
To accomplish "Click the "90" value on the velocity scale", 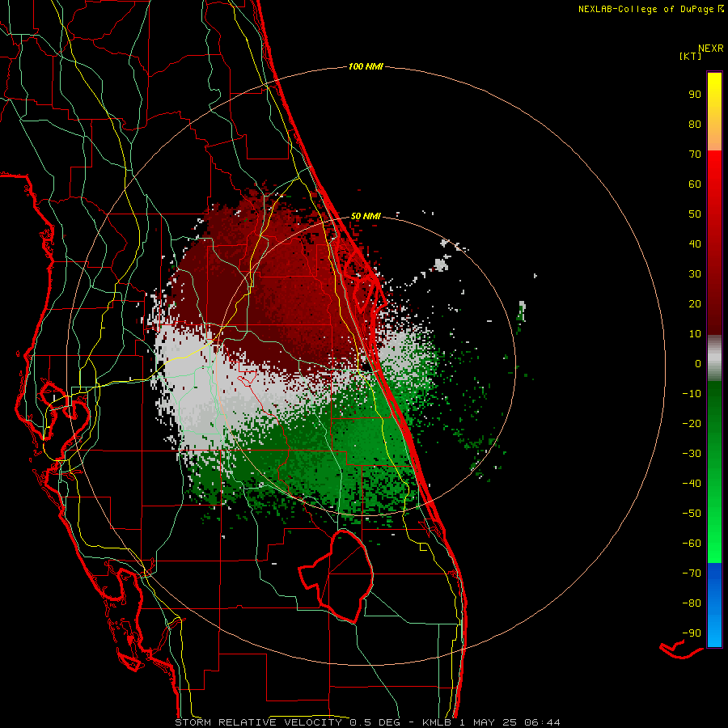I will pos(695,95).
